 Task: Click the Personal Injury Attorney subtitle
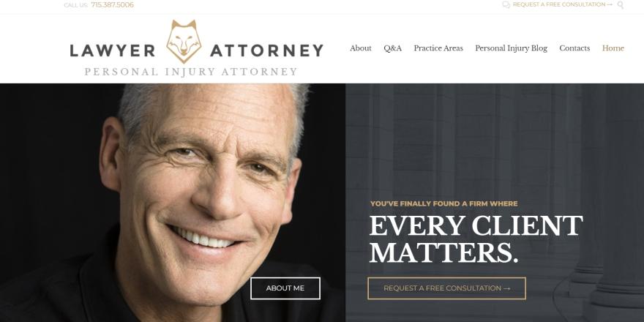pos(190,72)
